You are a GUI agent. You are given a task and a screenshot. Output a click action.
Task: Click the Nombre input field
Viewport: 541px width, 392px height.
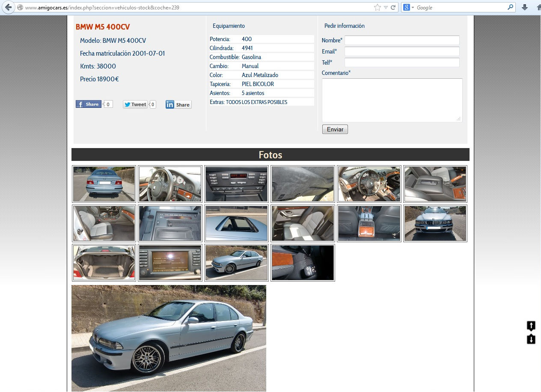pos(402,40)
